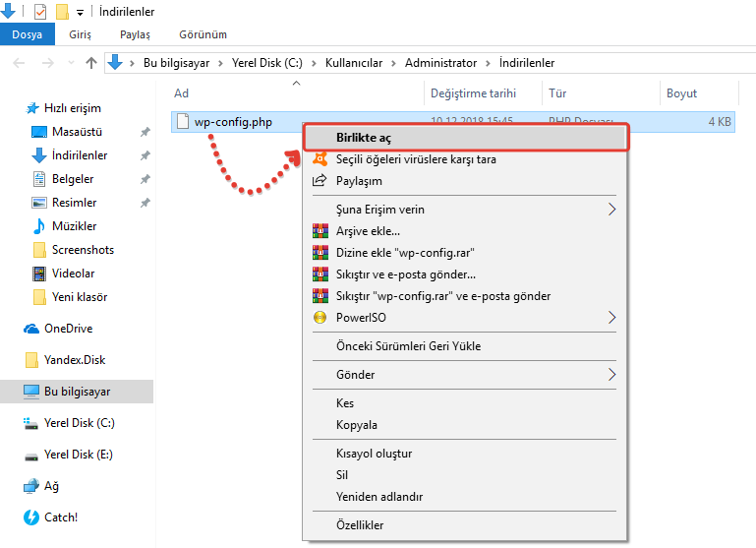Click the WinRAR icon beside Arşive ekle

click(x=319, y=231)
